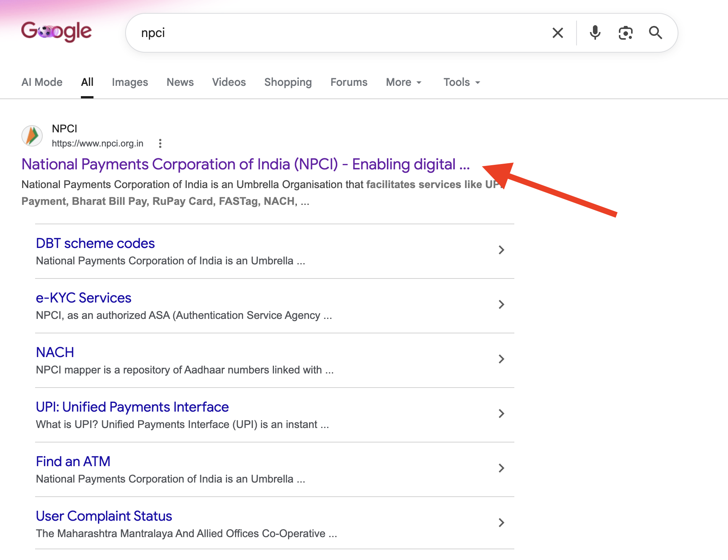This screenshot has width=728, height=560.
Task: Open the User Complaint Status sitelink
Action: [x=104, y=516]
